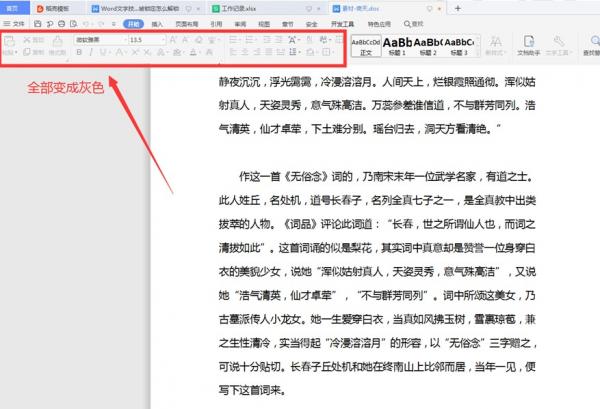This screenshot has width=600, height=409.
Task: Apply the 标题 3 style
Action: 459,46
